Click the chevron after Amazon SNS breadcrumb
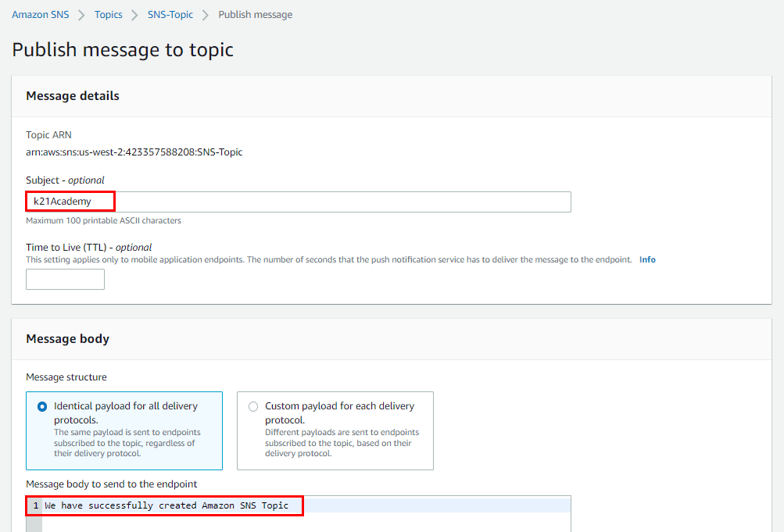This screenshot has width=784, height=532. click(81, 15)
